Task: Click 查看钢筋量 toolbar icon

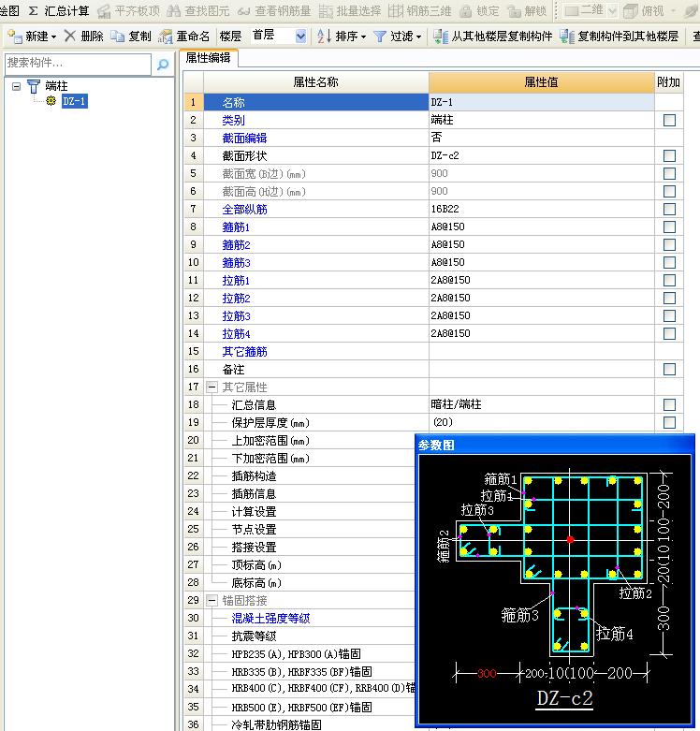Action: point(243,11)
